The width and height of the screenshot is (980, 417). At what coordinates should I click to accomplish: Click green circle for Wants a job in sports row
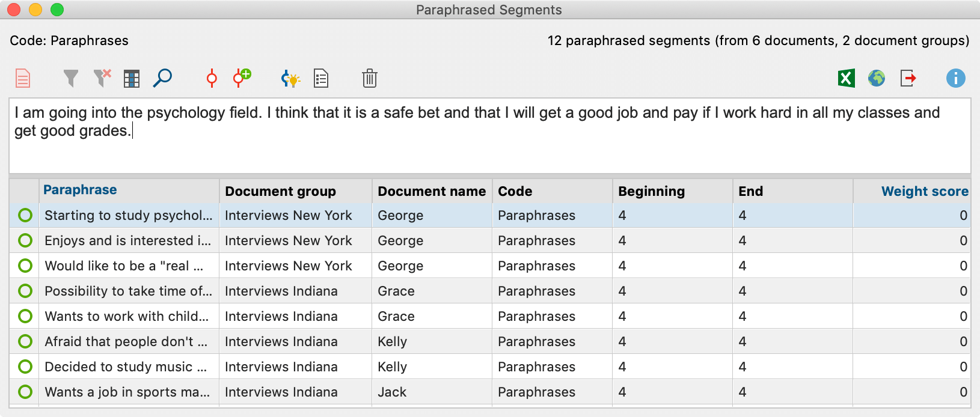click(x=25, y=392)
